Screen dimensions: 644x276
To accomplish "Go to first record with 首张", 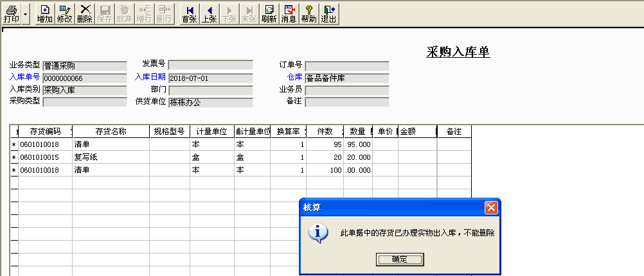I will pyautogui.click(x=190, y=14).
